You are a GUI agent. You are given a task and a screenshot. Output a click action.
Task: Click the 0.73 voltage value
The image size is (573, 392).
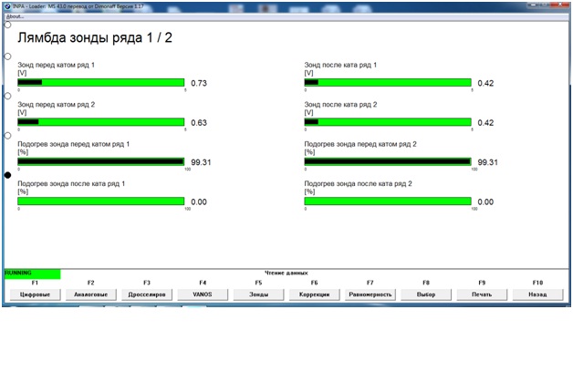[199, 83]
